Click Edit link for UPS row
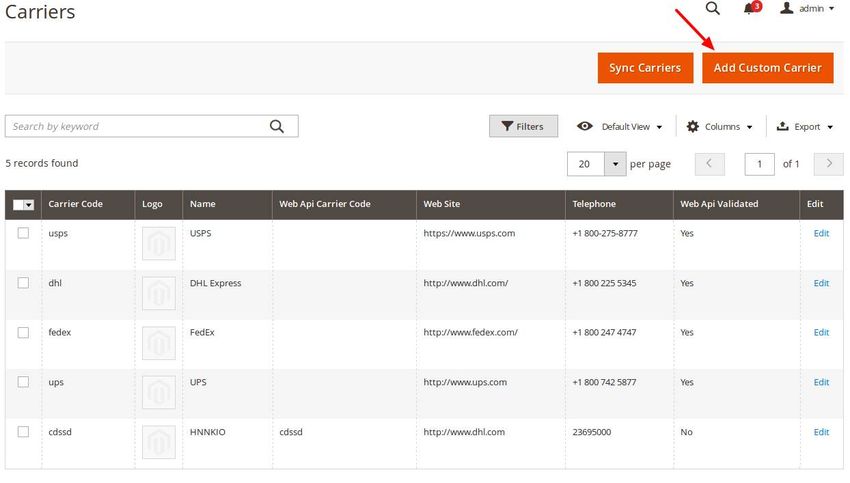 821,382
